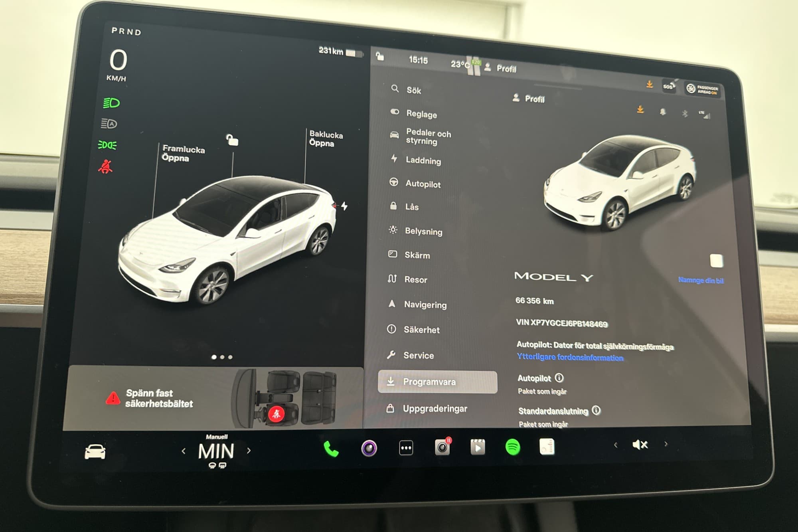Tap the notification bell icon
The height and width of the screenshot is (532, 798).
point(663,112)
